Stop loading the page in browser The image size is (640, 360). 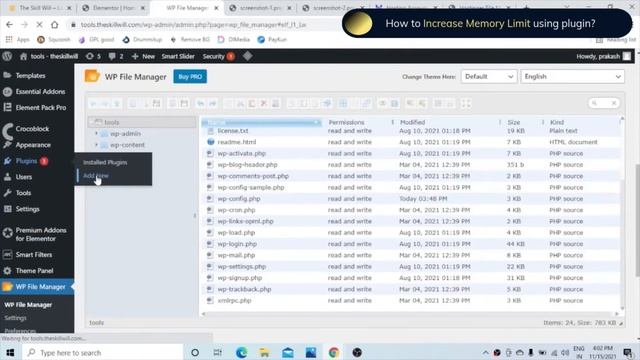pyautogui.click(x=39, y=24)
